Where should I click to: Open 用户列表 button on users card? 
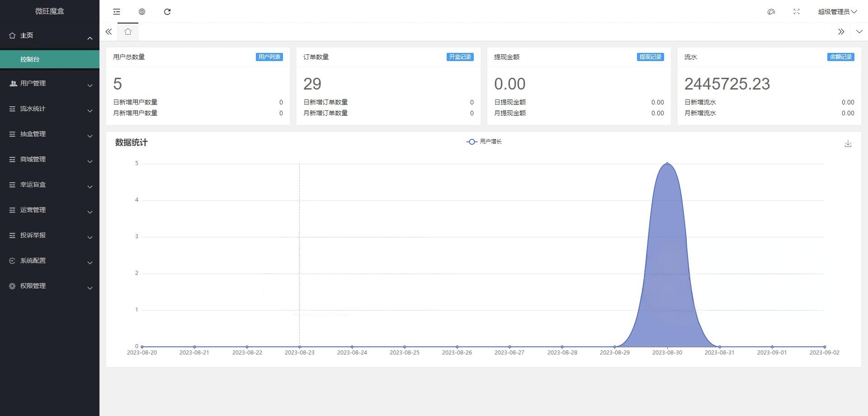(x=269, y=57)
